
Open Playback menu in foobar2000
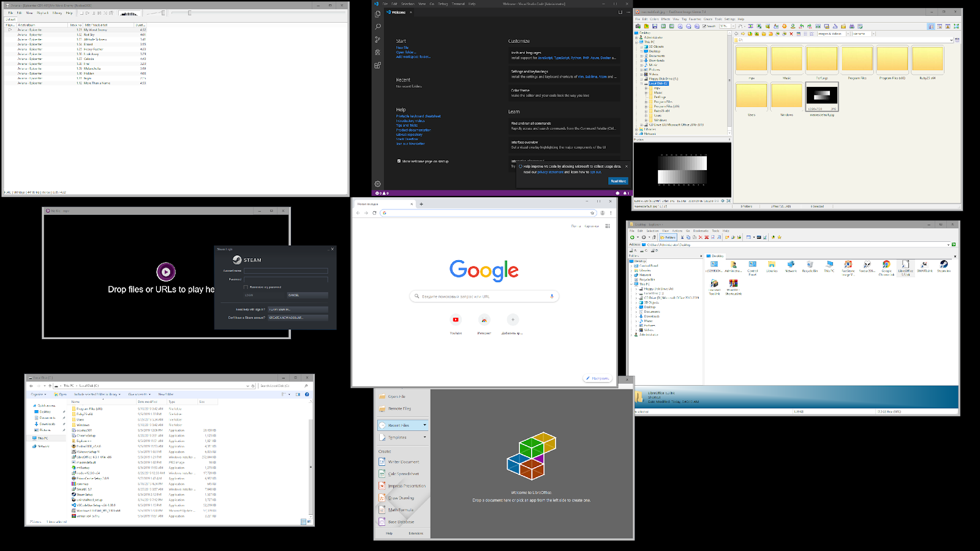click(42, 13)
